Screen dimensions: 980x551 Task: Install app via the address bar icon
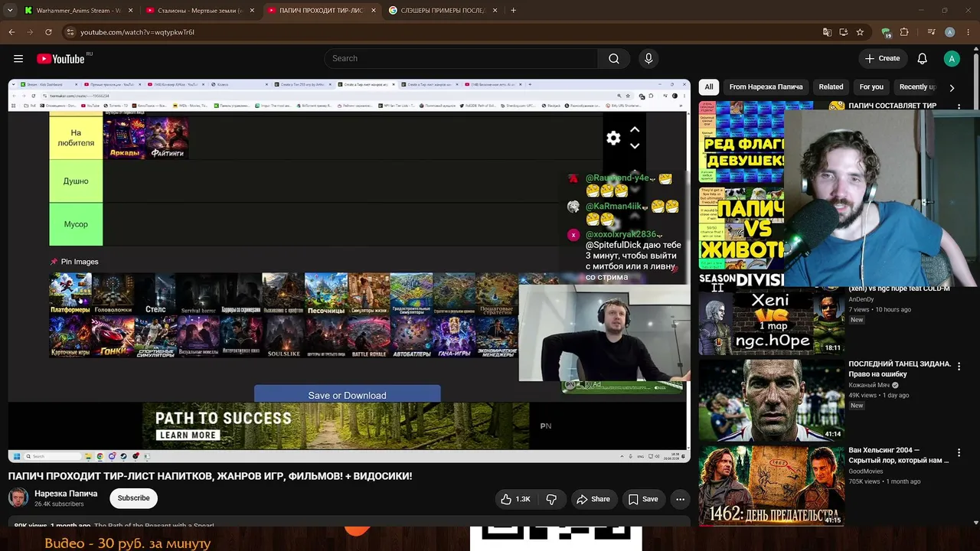[844, 32]
